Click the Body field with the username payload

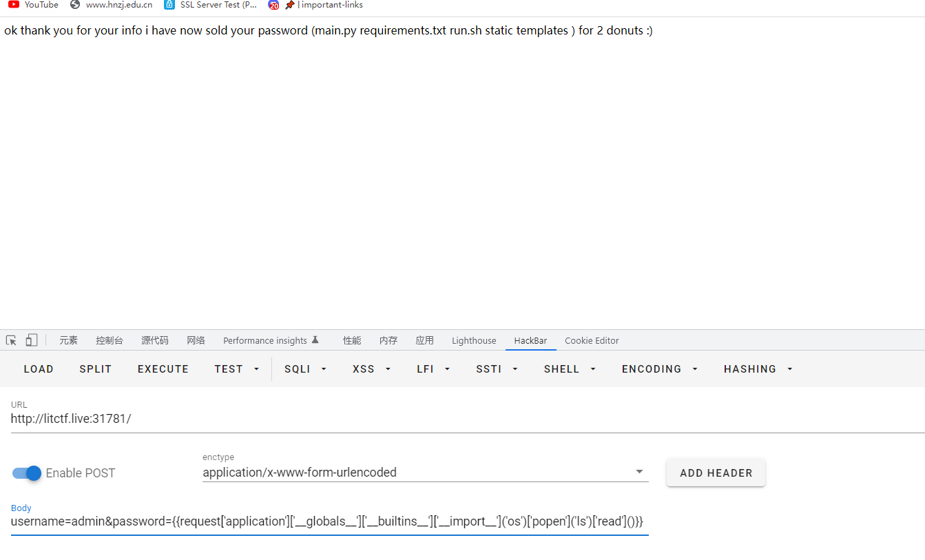(329, 521)
